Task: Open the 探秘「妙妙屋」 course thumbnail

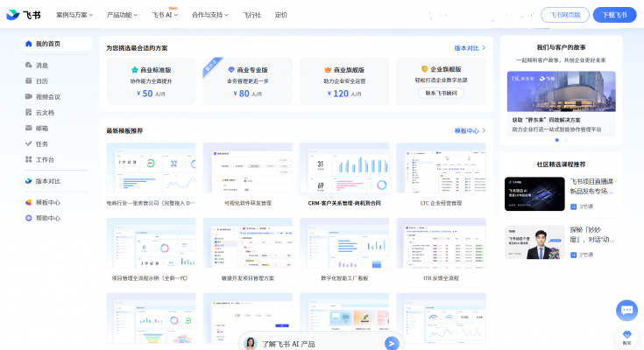Action: (x=534, y=242)
